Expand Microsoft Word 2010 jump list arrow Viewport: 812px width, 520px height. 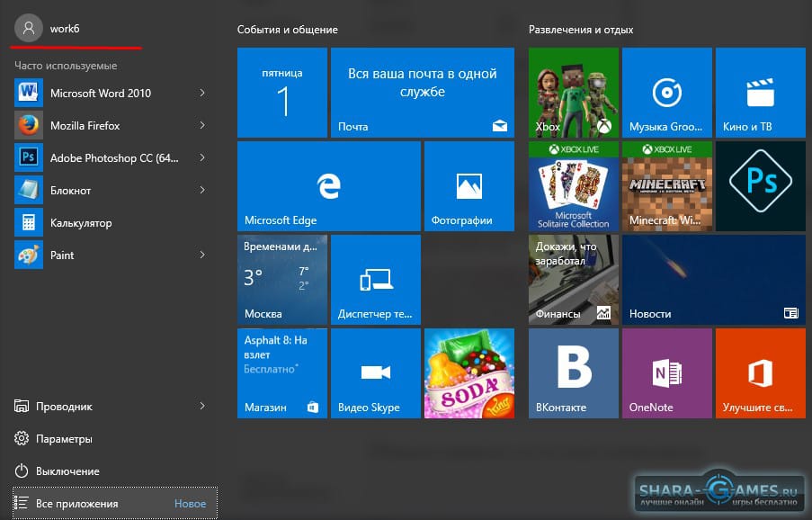click(202, 93)
